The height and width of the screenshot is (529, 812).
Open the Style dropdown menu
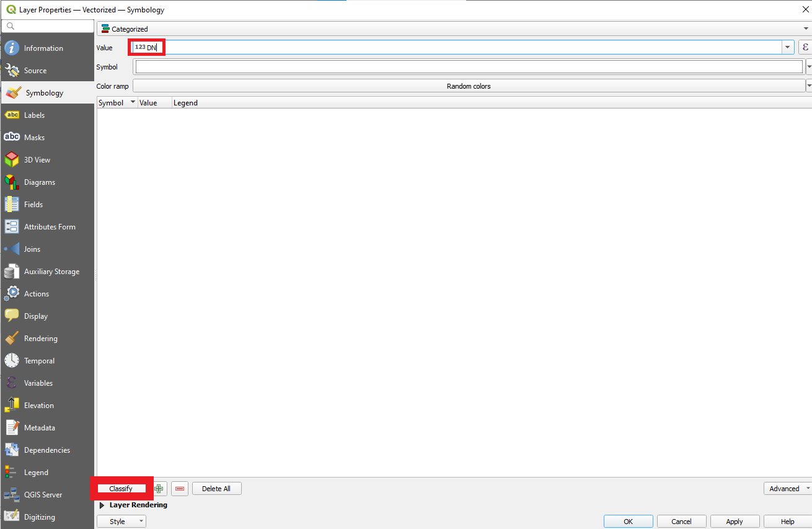click(121, 522)
